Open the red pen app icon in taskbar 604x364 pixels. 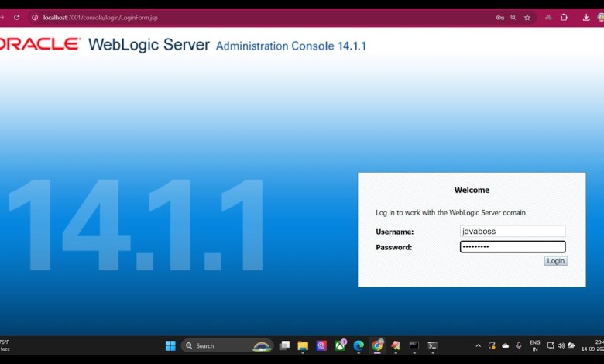(x=396, y=345)
